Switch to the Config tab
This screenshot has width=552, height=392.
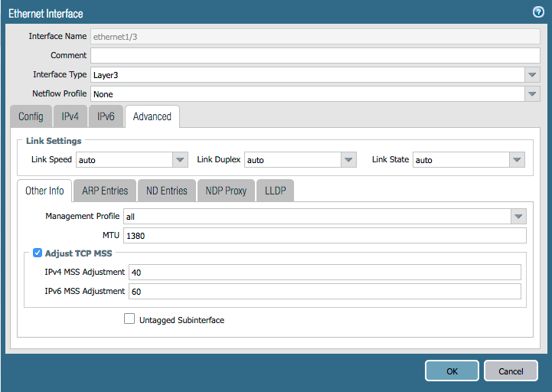click(x=31, y=116)
